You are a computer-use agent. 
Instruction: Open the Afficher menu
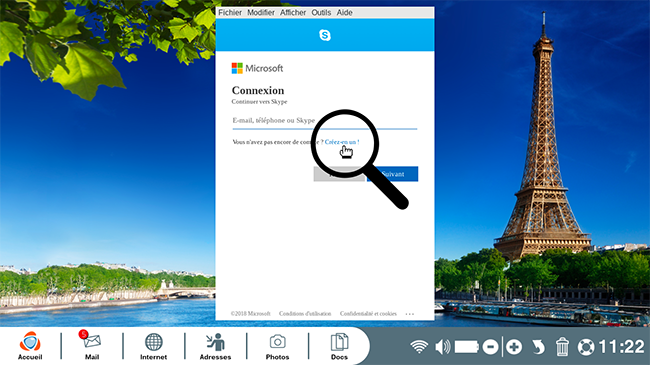pyautogui.click(x=293, y=12)
